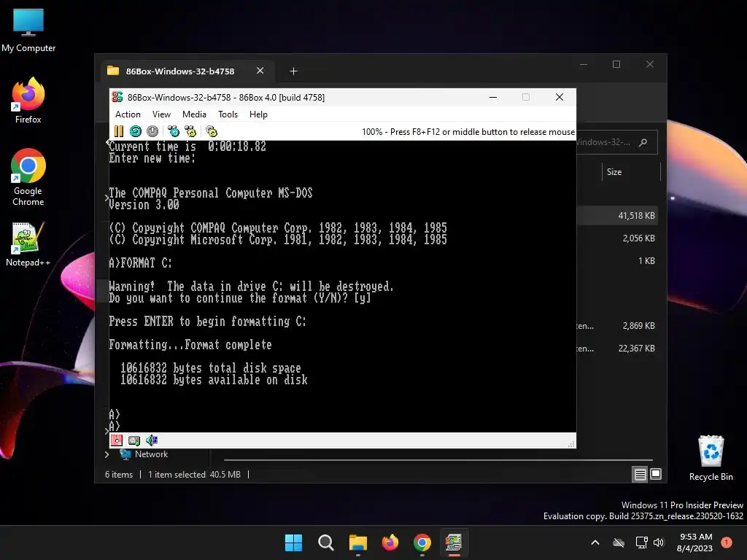This screenshot has height=560, width=747.
Task: Sort by the Size column header
Action: [x=631, y=172]
